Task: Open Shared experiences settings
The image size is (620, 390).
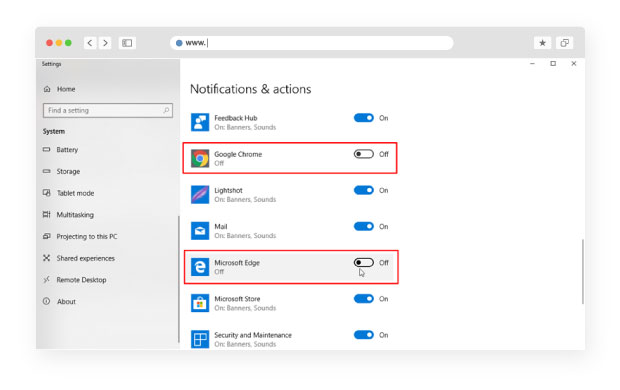Action: point(85,258)
